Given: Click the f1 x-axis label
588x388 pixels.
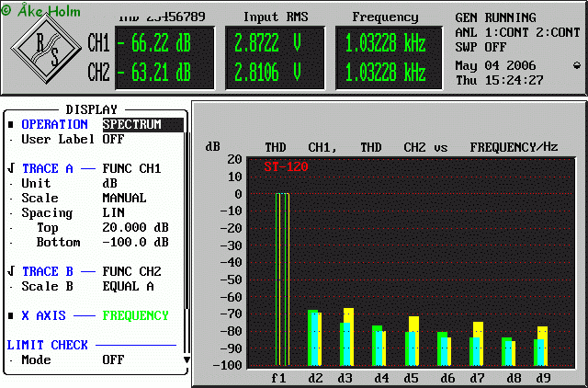Looking at the screenshot, I should 278,378.
